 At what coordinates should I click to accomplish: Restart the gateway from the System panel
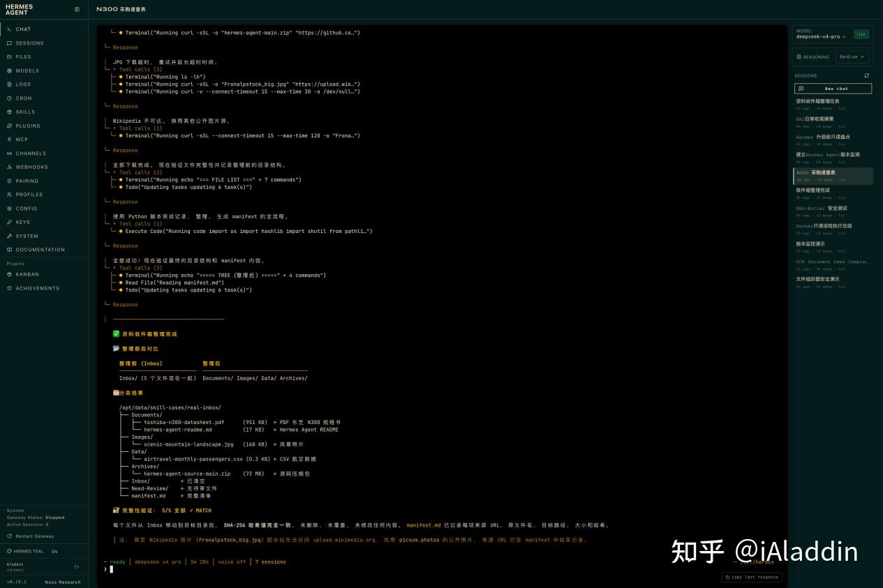click(x=31, y=536)
